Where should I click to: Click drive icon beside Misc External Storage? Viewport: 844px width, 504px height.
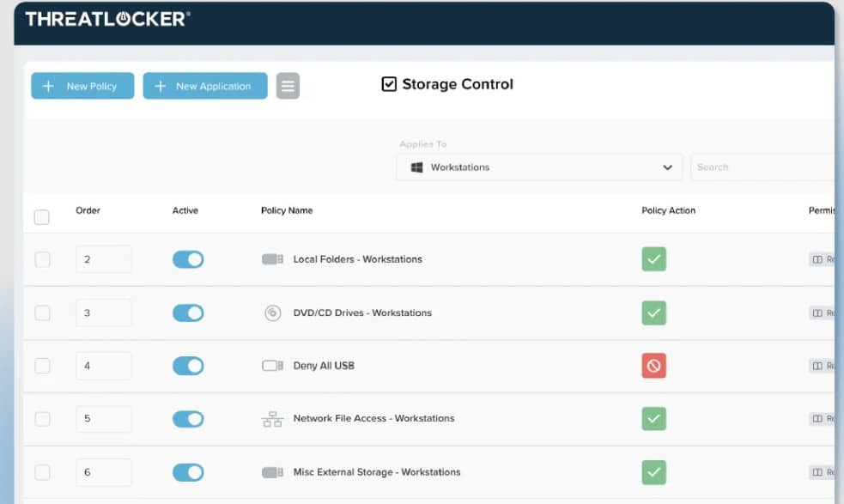[272, 472]
